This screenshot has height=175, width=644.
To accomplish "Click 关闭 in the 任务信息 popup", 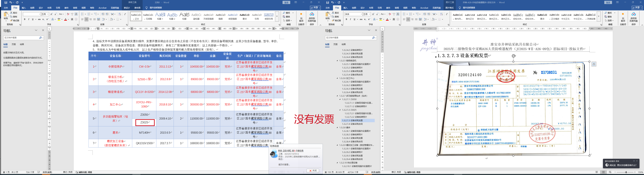I will point(313,170).
